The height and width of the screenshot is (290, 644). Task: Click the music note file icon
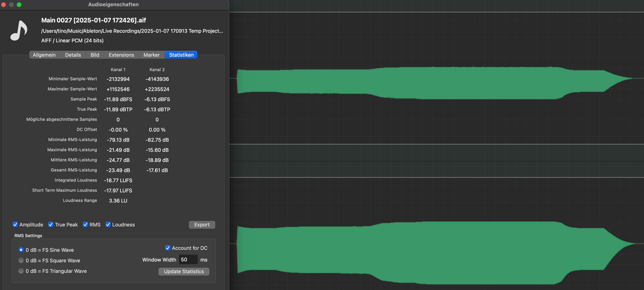[x=19, y=31]
